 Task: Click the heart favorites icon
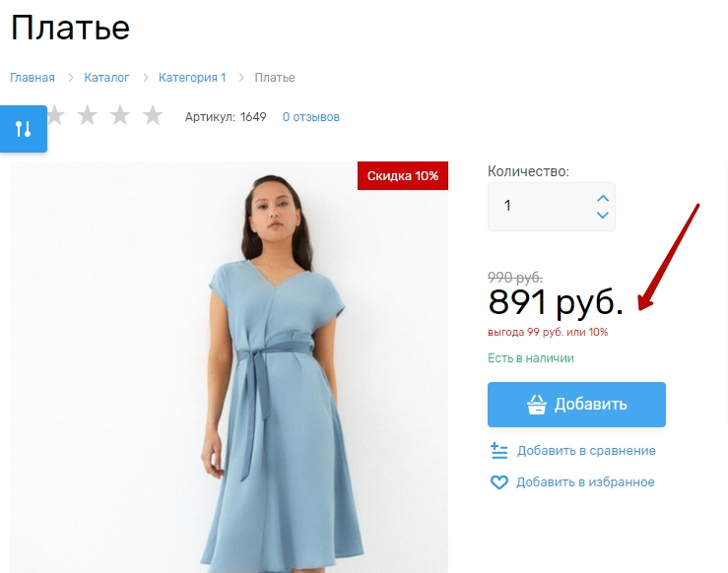pos(499,482)
